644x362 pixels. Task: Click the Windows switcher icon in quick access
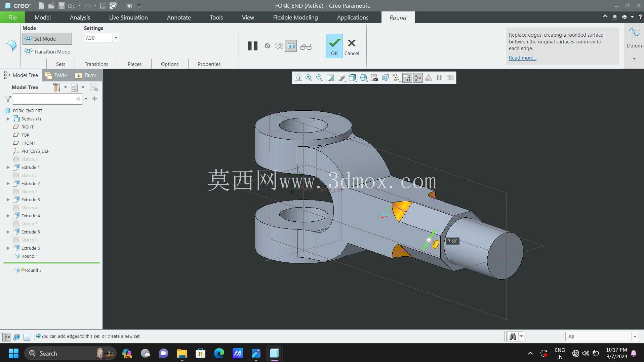(113, 6)
